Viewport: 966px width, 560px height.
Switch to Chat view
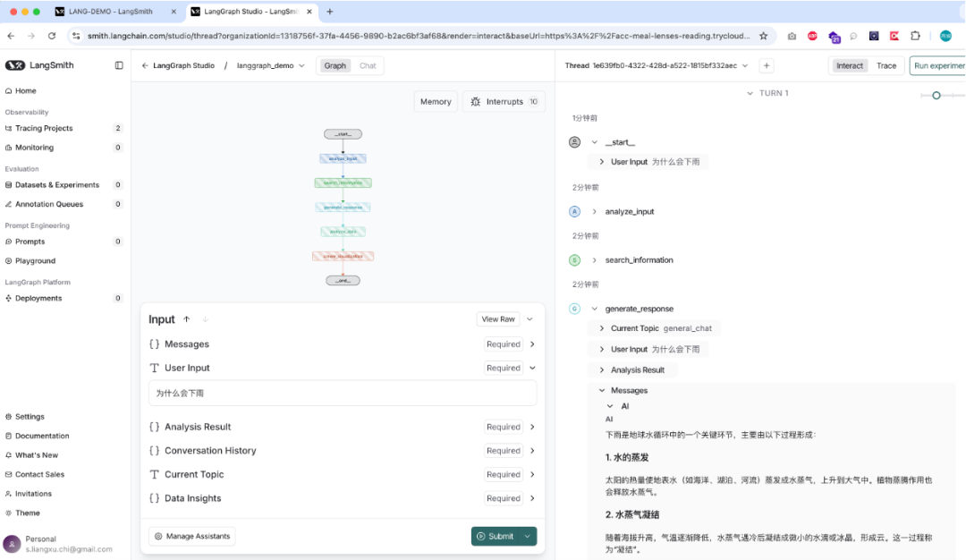click(368, 65)
